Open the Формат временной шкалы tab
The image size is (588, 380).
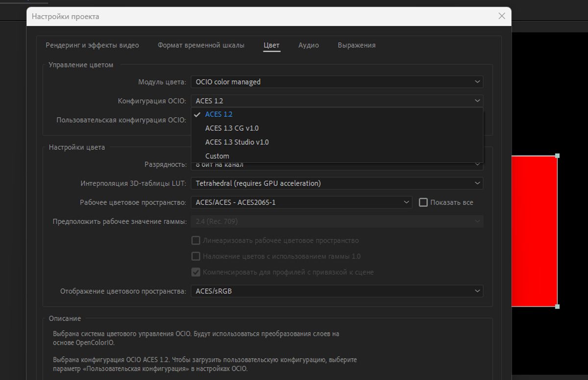(x=201, y=45)
